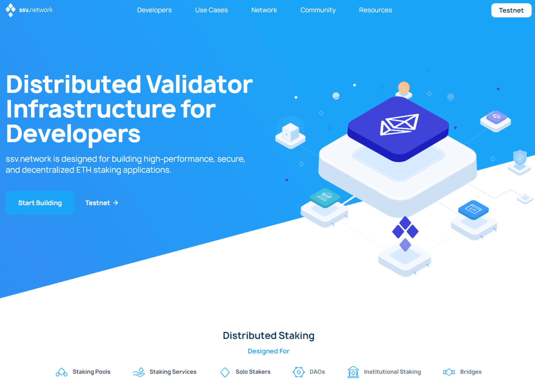Click the Testnet arrow link
The image size is (535, 392).
pyautogui.click(x=101, y=202)
